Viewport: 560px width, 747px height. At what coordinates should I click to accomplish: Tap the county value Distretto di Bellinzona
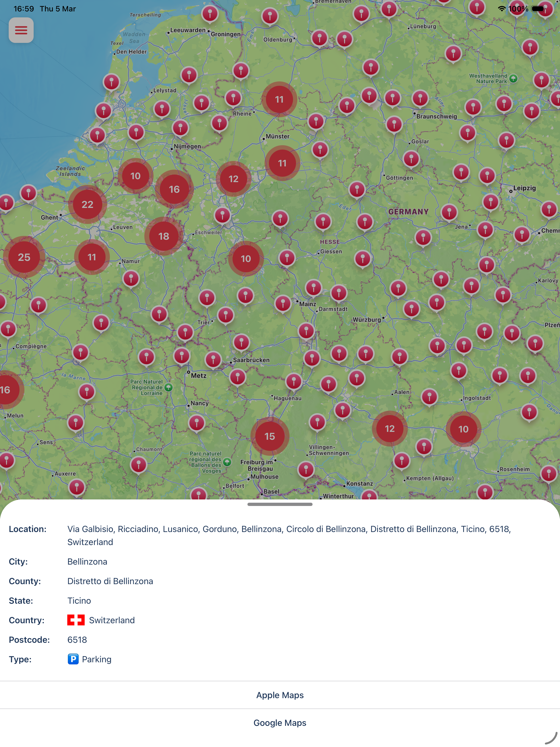110,581
